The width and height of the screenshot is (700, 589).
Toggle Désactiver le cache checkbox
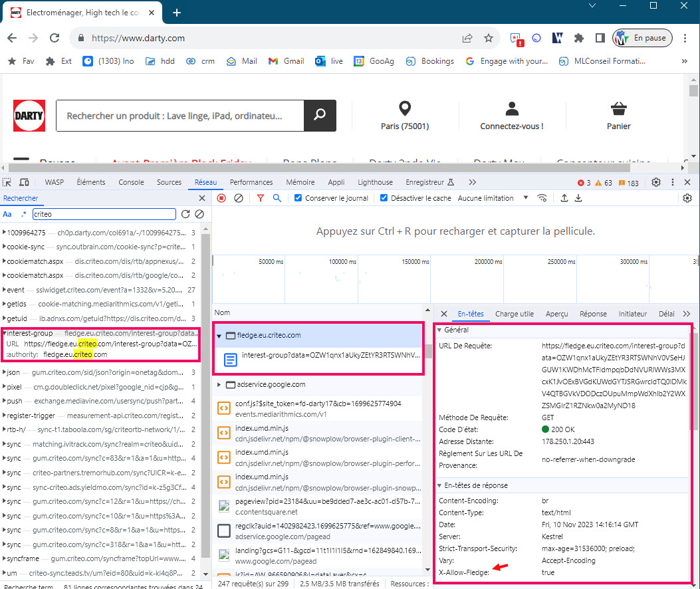(x=384, y=198)
